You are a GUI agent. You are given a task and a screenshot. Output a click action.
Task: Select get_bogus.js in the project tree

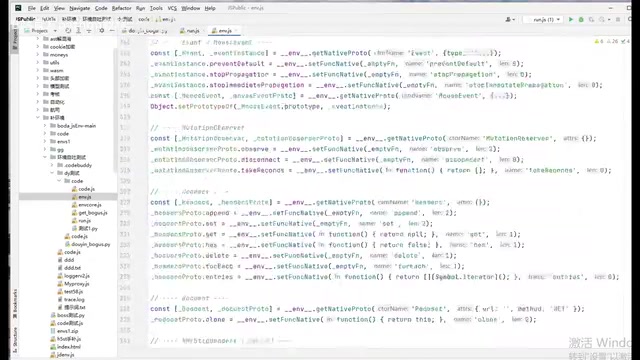click(x=89, y=213)
